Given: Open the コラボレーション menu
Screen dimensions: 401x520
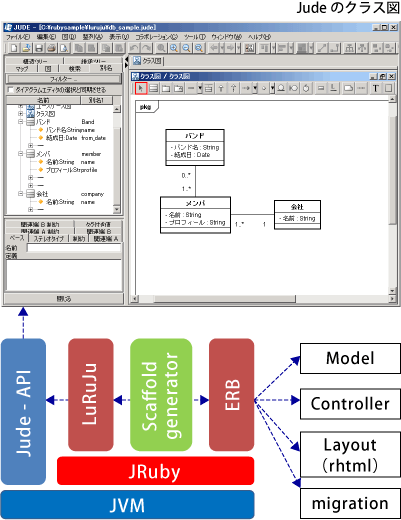Looking at the screenshot, I should 156,37.
